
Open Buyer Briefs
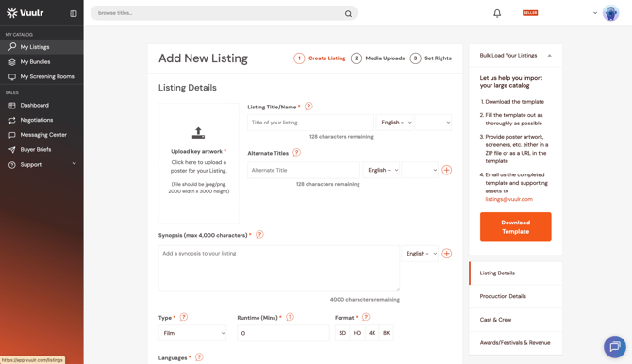[42, 149]
